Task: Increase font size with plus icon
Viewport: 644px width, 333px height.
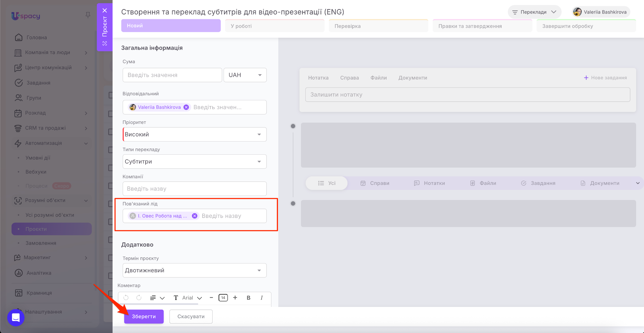Action: [x=235, y=297]
